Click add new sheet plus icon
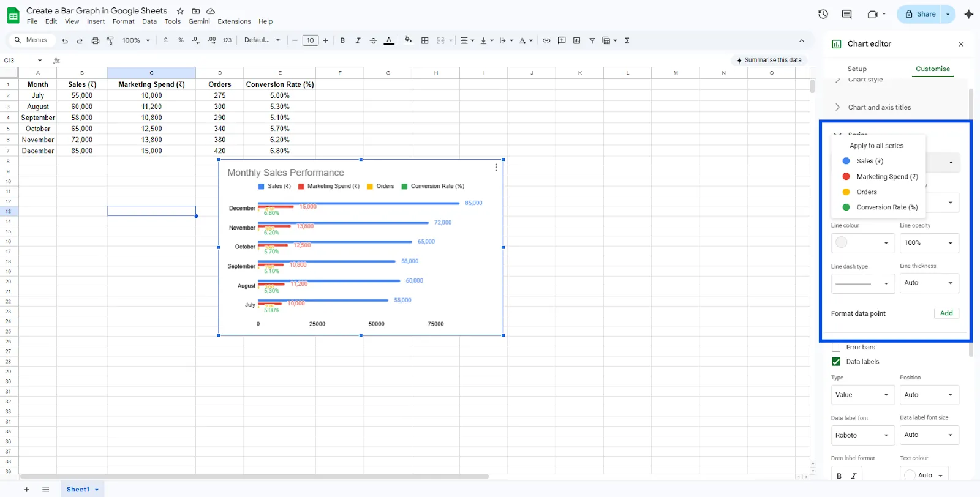The width and height of the screenshot is (980, 497). tap(26, 490)
